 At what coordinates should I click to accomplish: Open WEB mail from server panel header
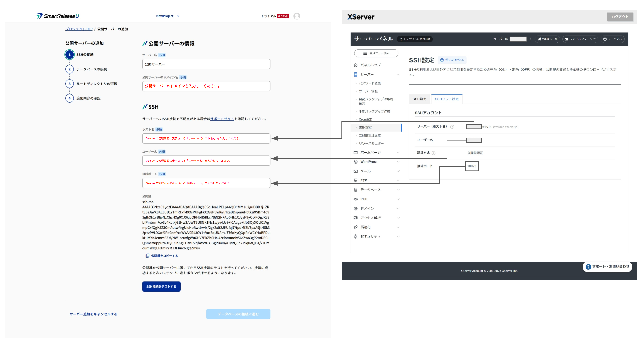[x=547, y=39]
